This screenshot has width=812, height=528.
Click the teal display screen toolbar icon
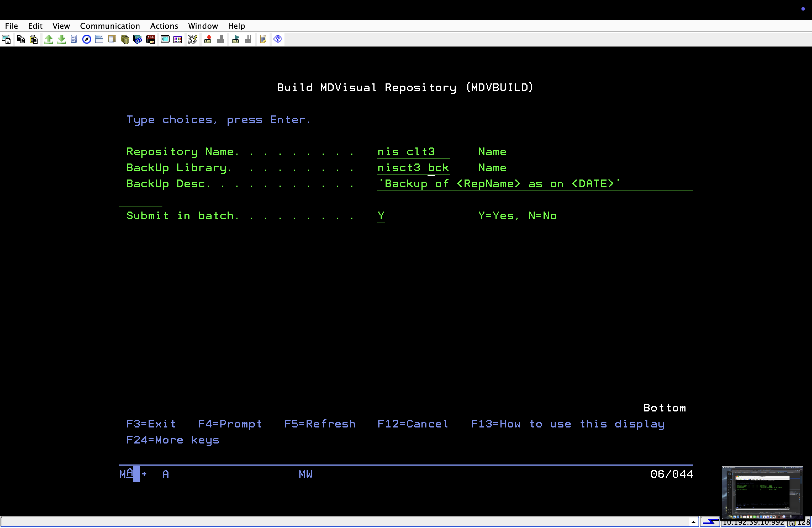click(x=165, y=39)
